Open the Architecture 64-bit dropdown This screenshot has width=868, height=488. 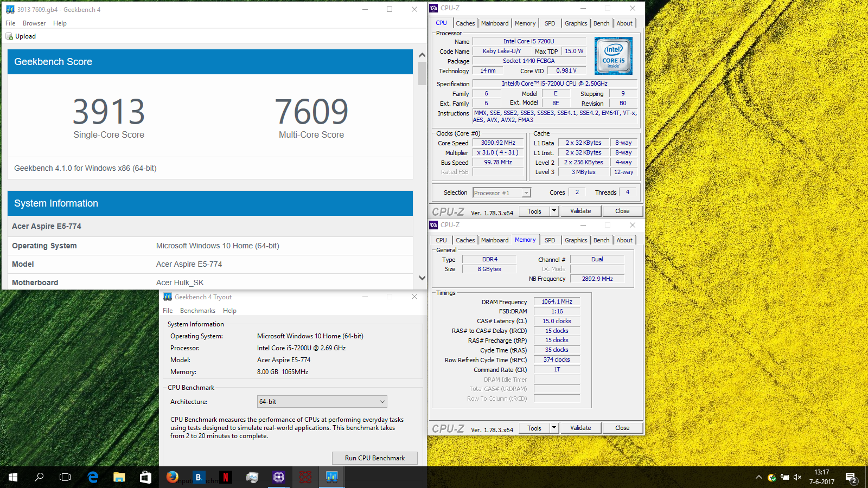[x=322, y=402]
